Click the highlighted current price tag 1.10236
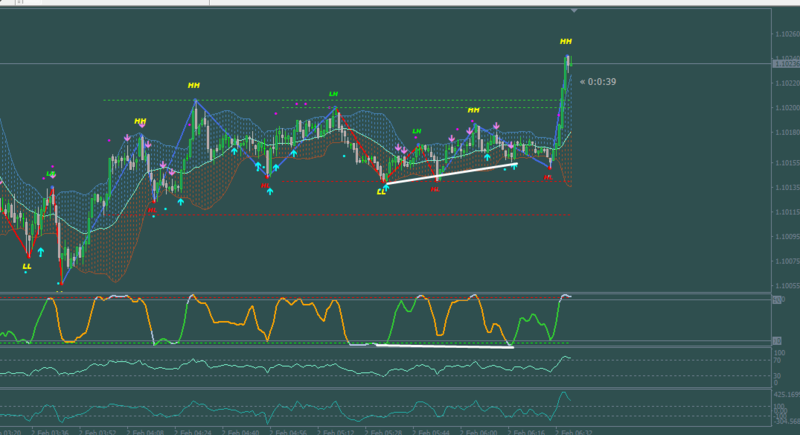Viewport: 800px width, 435px height. 786,64
